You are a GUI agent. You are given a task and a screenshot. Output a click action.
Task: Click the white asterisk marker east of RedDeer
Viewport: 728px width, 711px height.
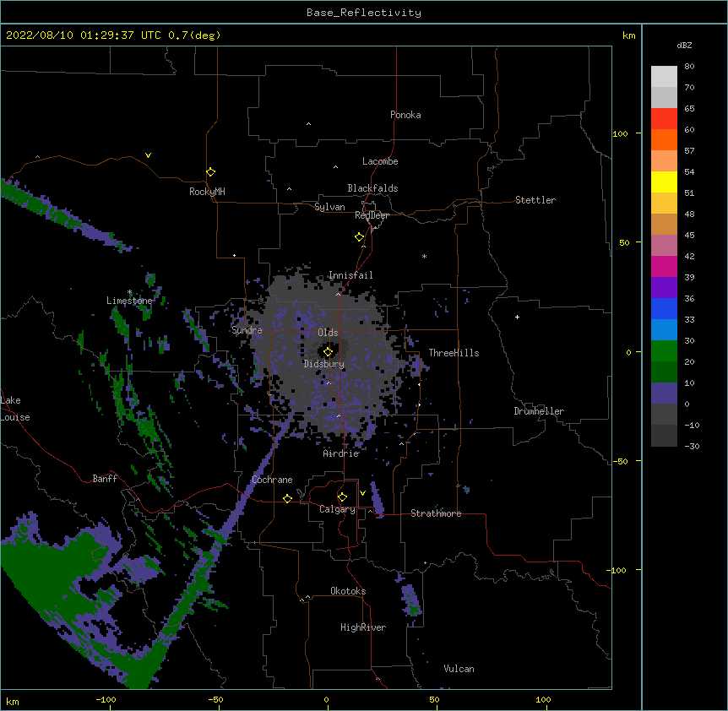click(x=424, y=256)
